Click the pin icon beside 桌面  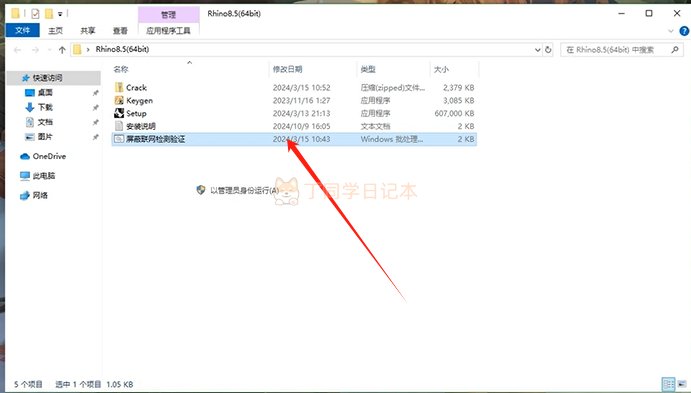[95, 93]
